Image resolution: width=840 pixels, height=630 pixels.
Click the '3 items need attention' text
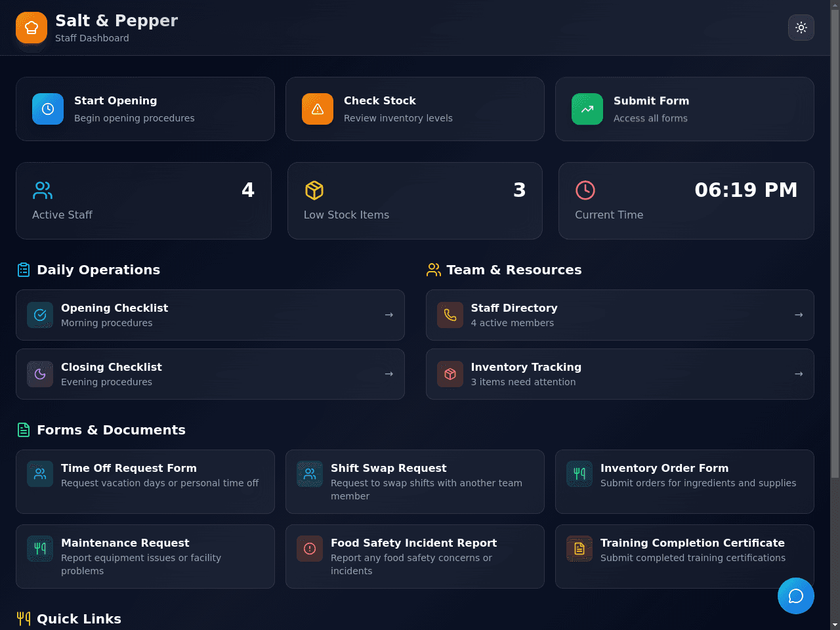(523, 382)
